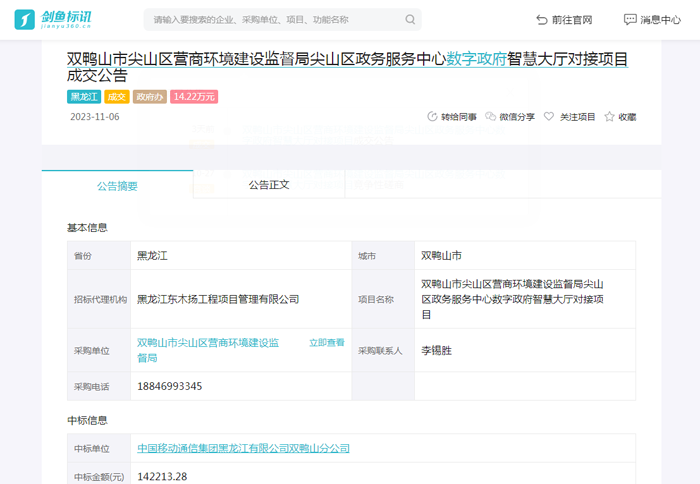The image size is (700, 484).
Task: Click the 消息中心 chat bubble icon
Action: 630,20
